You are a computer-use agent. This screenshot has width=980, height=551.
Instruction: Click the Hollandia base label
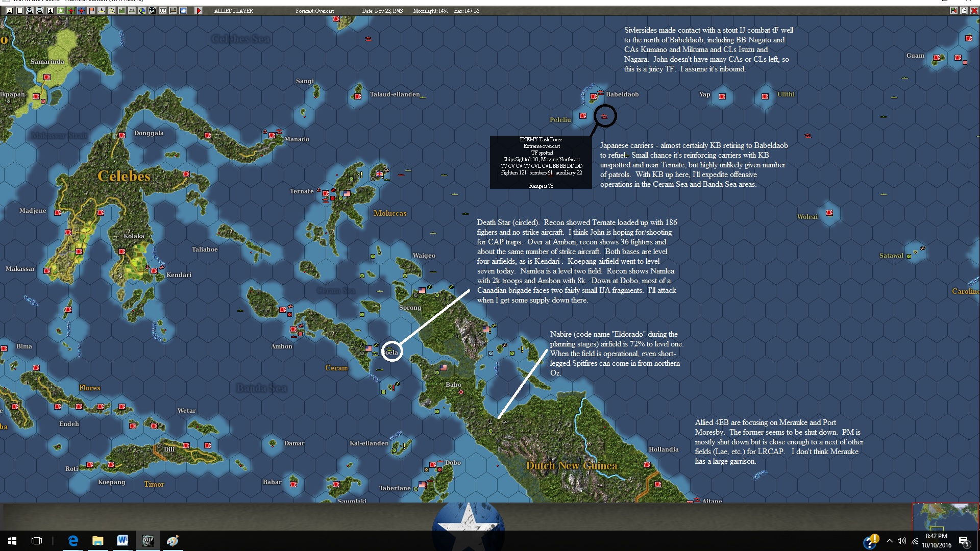click(x=664, y=449)
